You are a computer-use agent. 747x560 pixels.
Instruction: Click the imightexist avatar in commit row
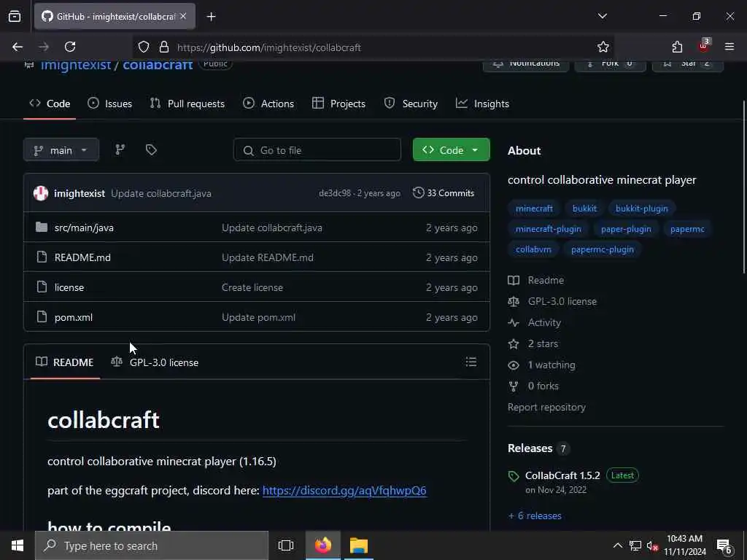pyautogui.click(x=41, y=192)
